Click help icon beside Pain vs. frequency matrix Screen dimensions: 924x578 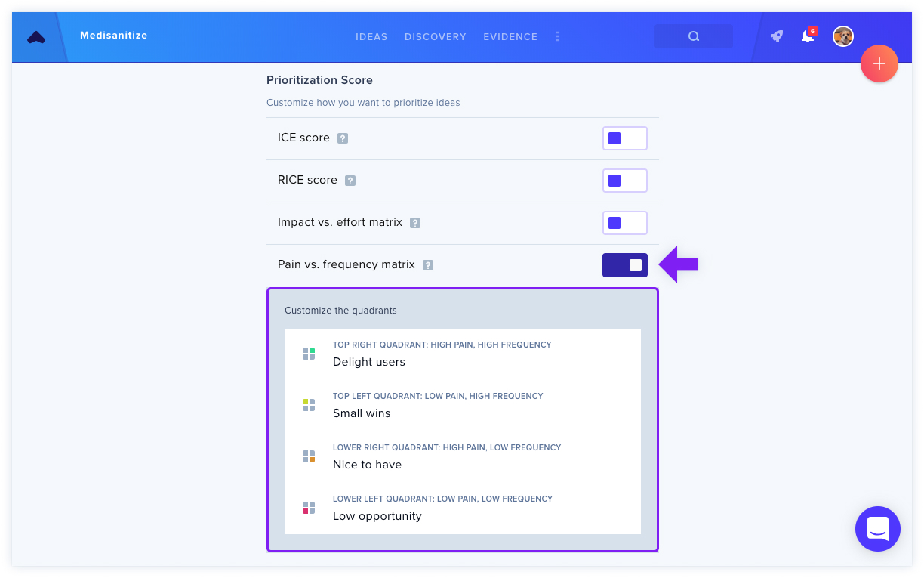point(428,265)
